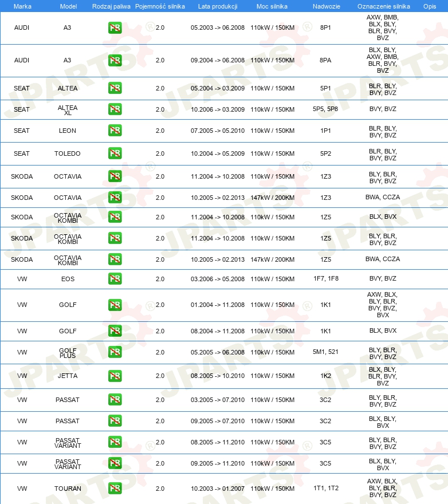Click the Opis column header
This screenshot has width=448, height=504.
(x=429, y=6)
